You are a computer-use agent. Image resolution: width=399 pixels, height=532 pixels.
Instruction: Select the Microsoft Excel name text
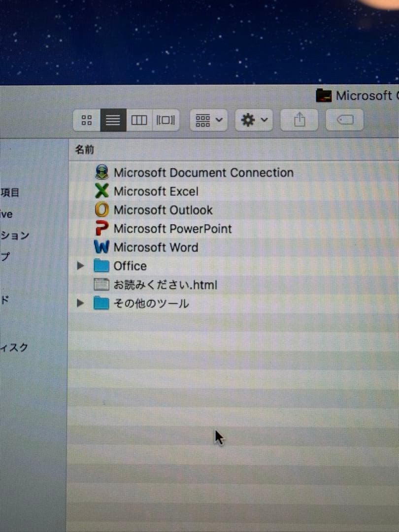click(x=156, y=191)
